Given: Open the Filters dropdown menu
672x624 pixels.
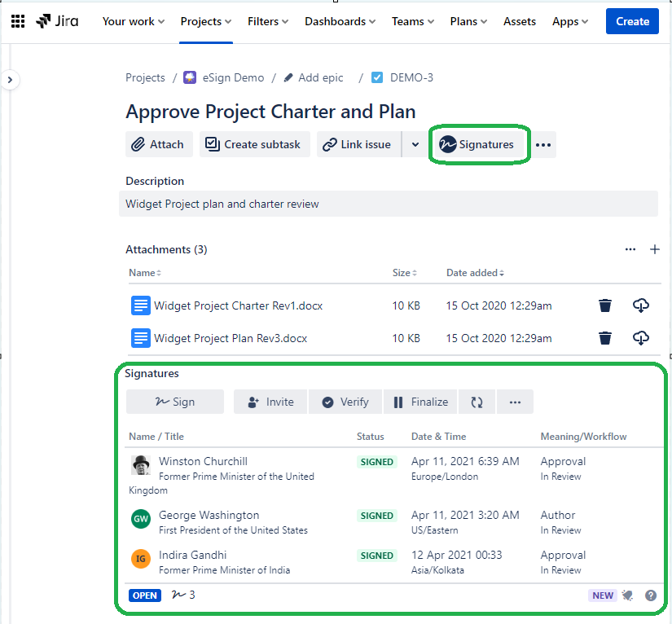Looking at the screenshot, I should (269, 21).
